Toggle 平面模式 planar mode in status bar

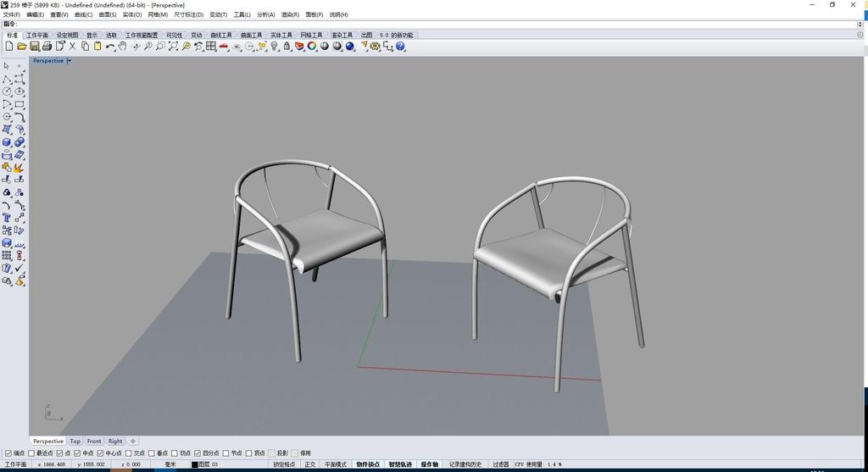click(x=336, y=464)
